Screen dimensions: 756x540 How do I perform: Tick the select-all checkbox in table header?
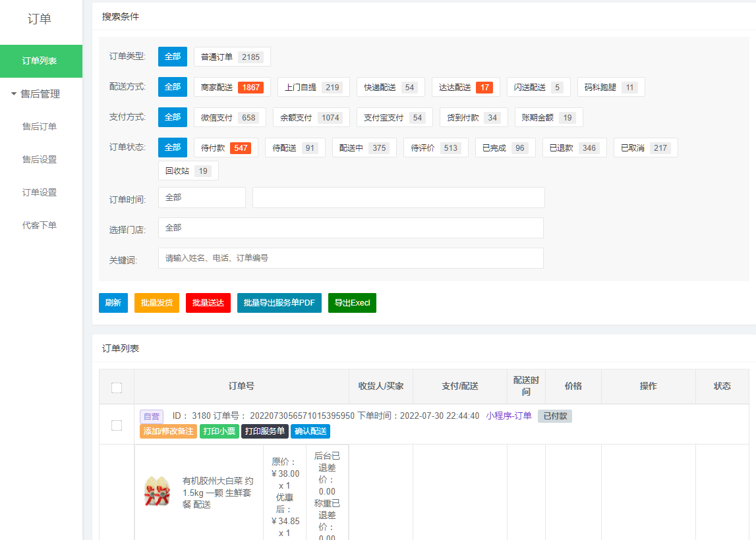[x=117, y=387]
